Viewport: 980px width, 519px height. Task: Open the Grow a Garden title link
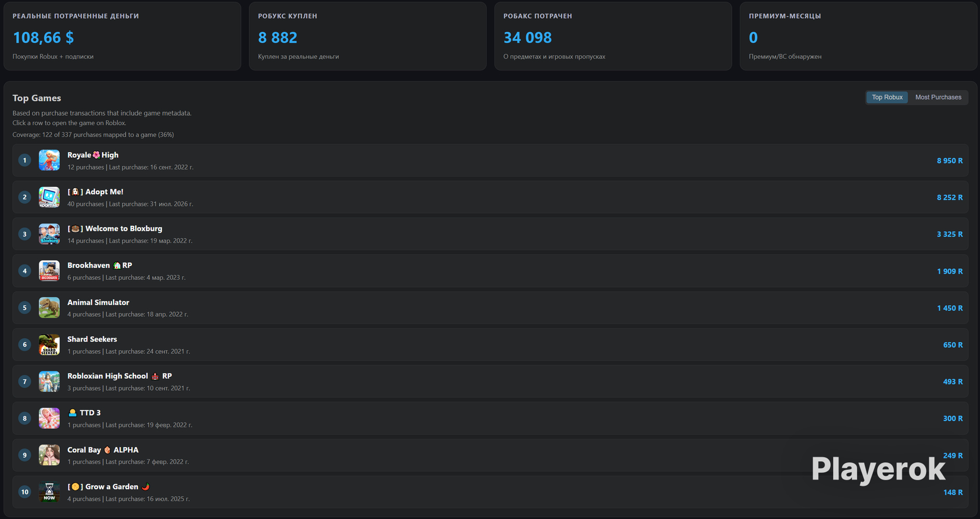click(x=109, y=486)
